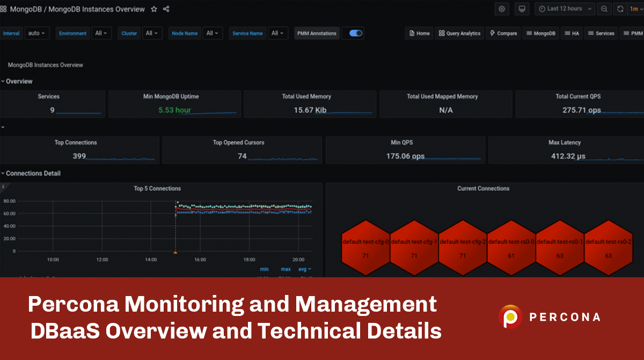644x360 pixels.
Task: Go to the Home link
Action: pos(419,33)
